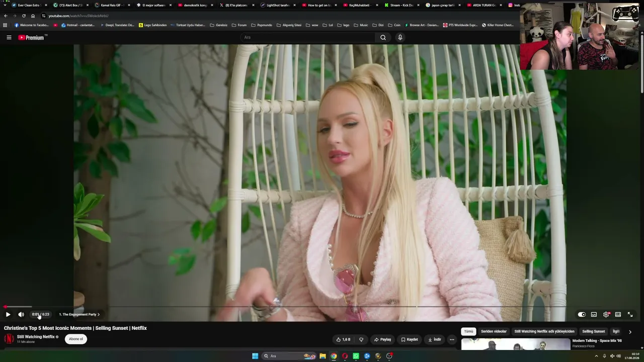Open the Opera browser taskbar icon
This screenshot has height=362, width=644.
[x=345, y=356]
